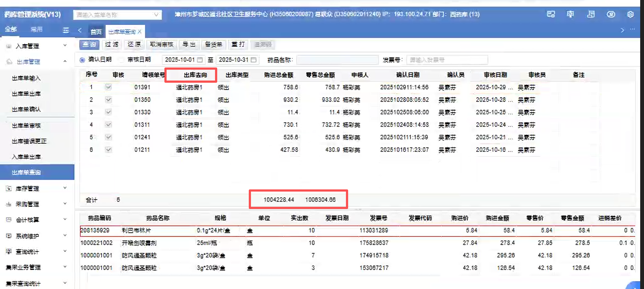Click the left arrow before the 首页 tab
The width and height of the screenshot is (644, 289).
tap(80, 30)
